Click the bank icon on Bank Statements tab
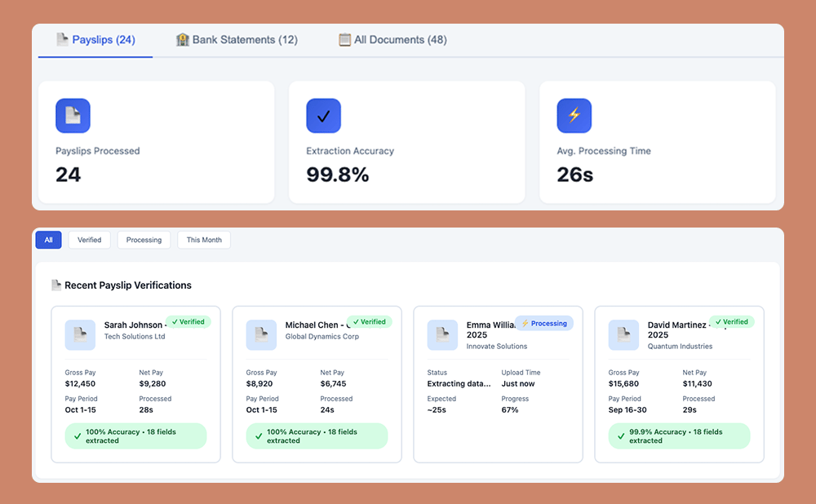This screenshot has height=504, width=816. 182,39
